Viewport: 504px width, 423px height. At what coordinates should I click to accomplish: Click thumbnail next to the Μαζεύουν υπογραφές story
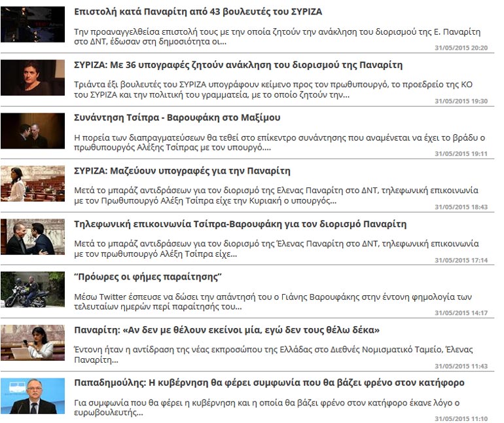[33, 183]
